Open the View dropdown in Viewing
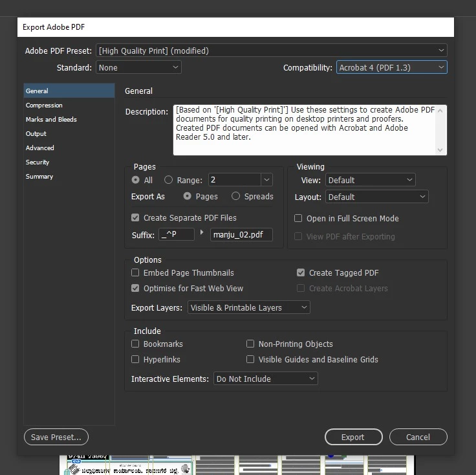Viewport: 476px width, 475px height. point(371,180)
